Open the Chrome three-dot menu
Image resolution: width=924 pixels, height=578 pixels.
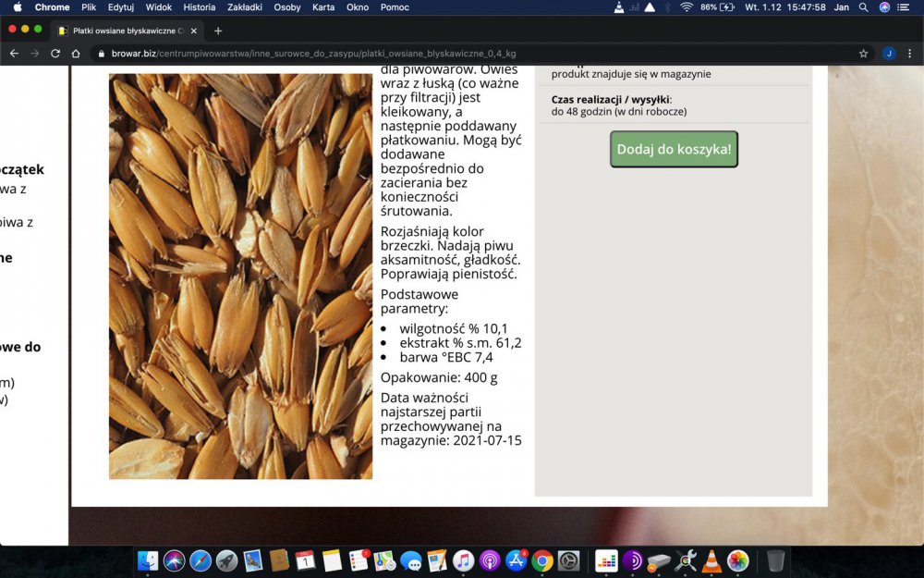[x=909, y=54]
